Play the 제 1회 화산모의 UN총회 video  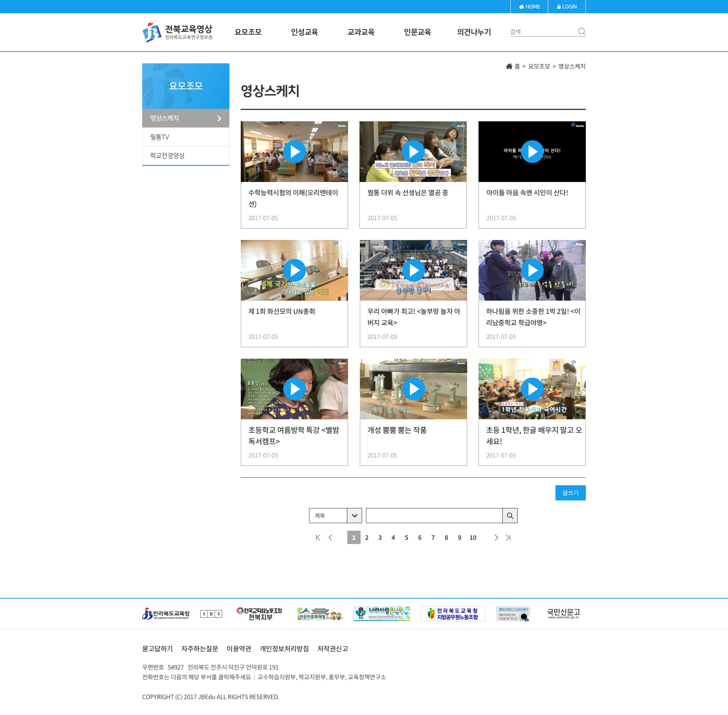coord(295,270)
